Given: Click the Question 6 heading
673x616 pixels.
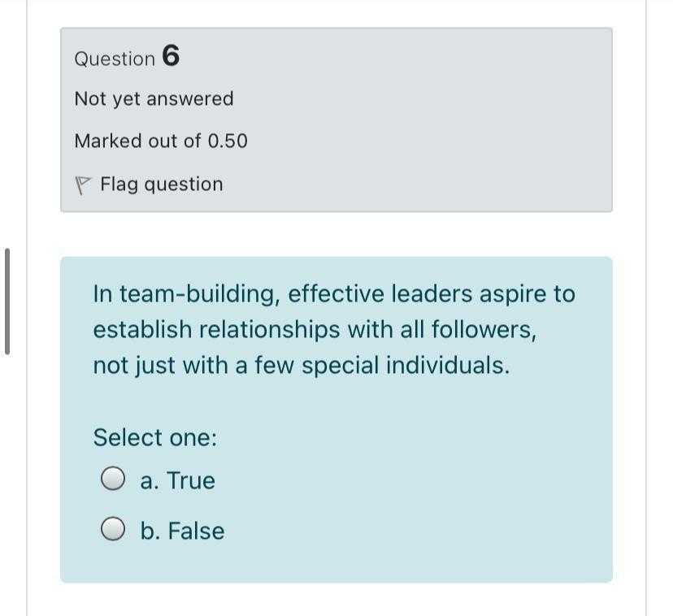Looking at the screenshot, I should [126, 57].
